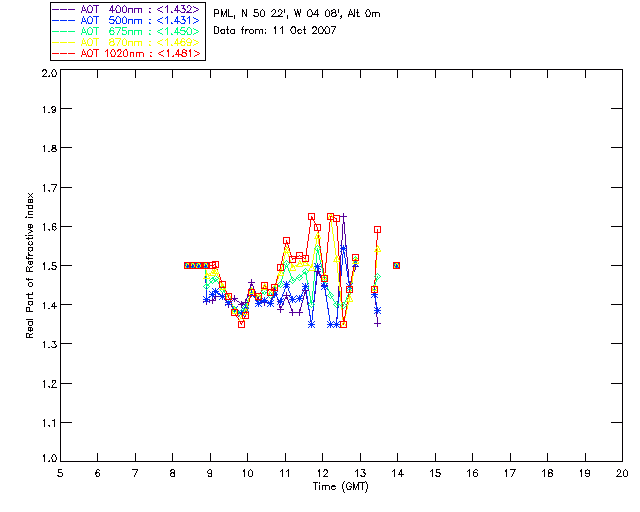Click the 7 label on time axis
Screen dimensions: 640x512
tap(135, 473)
